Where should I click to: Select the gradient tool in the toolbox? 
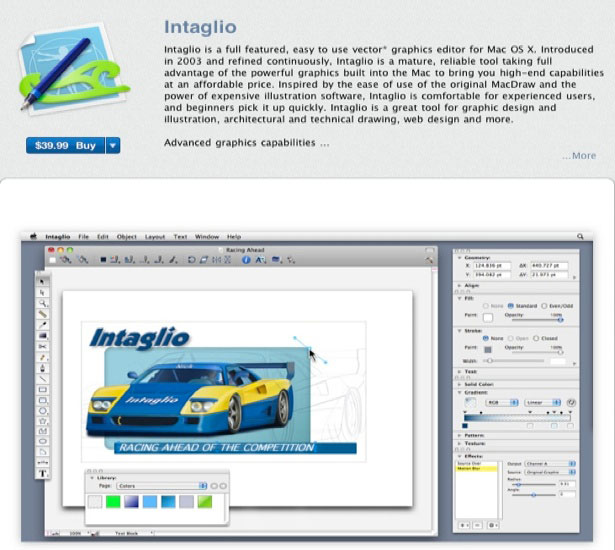(42, 336)
